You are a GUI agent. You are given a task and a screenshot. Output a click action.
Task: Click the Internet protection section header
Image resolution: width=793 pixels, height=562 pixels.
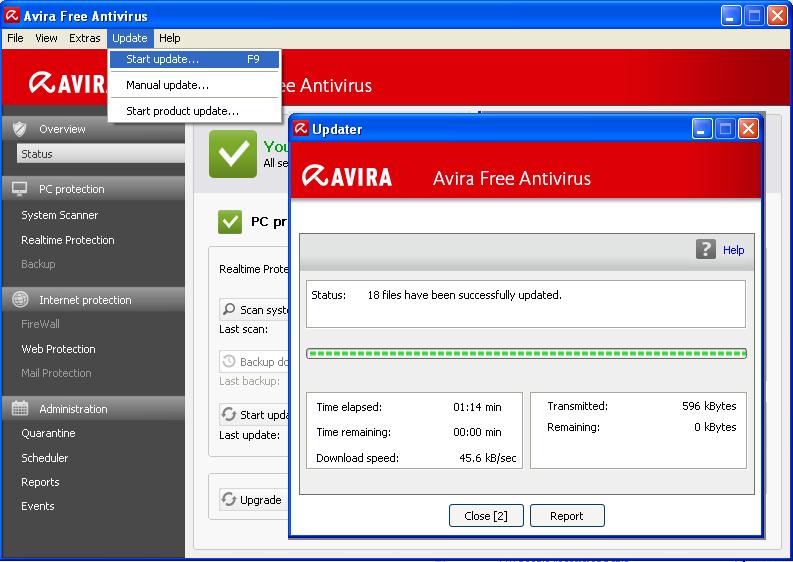click(x=94, y=299)
